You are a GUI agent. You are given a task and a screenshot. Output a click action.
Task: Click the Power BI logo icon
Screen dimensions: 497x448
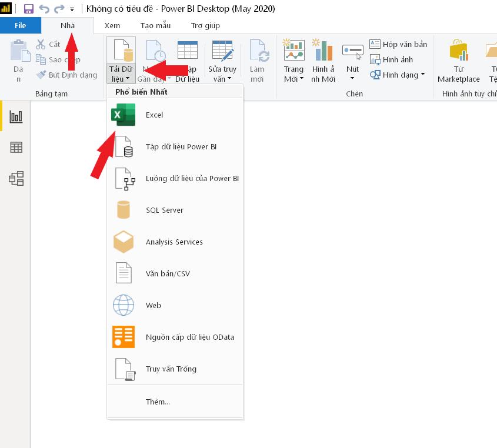pyautogui.click(x=5, y=9)
